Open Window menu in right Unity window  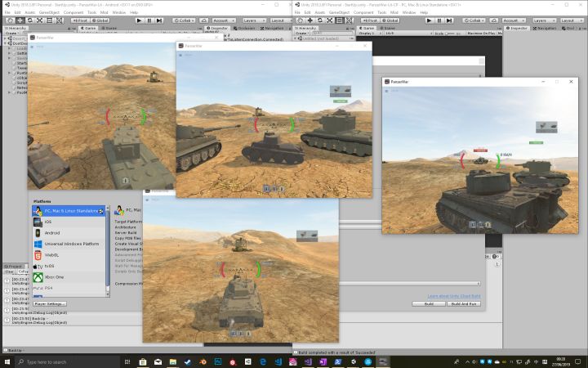409,12
